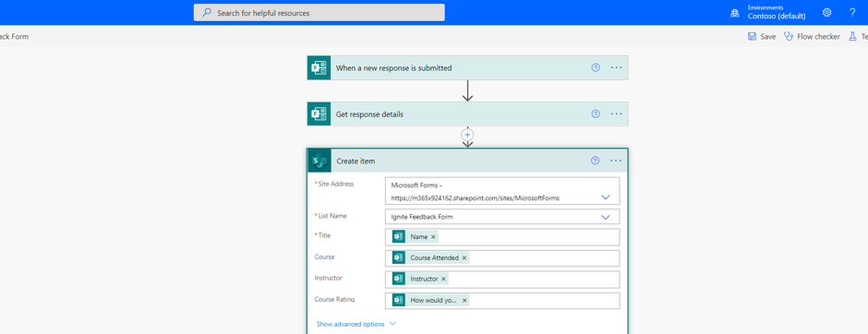Click the help question mark in header

pyautogui.click(x=852, y=12)
